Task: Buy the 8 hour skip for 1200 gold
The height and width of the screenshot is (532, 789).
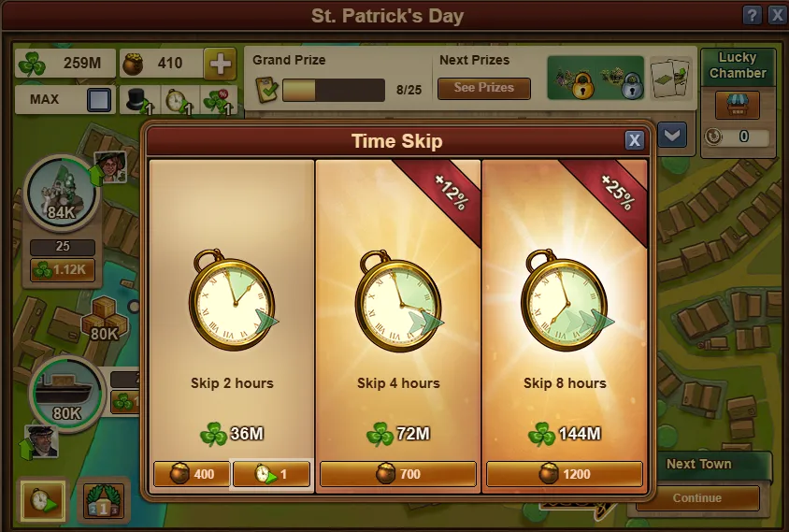Action: (x=564, y=474)
